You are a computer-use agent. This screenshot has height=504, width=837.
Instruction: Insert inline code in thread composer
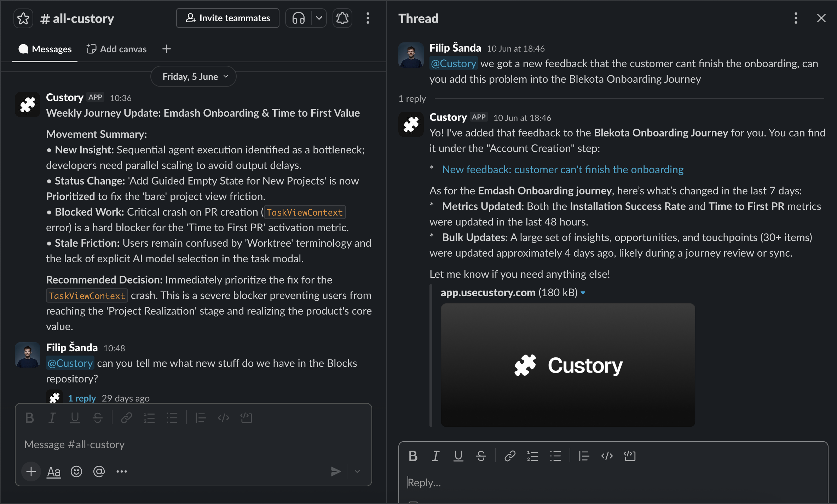607,456
